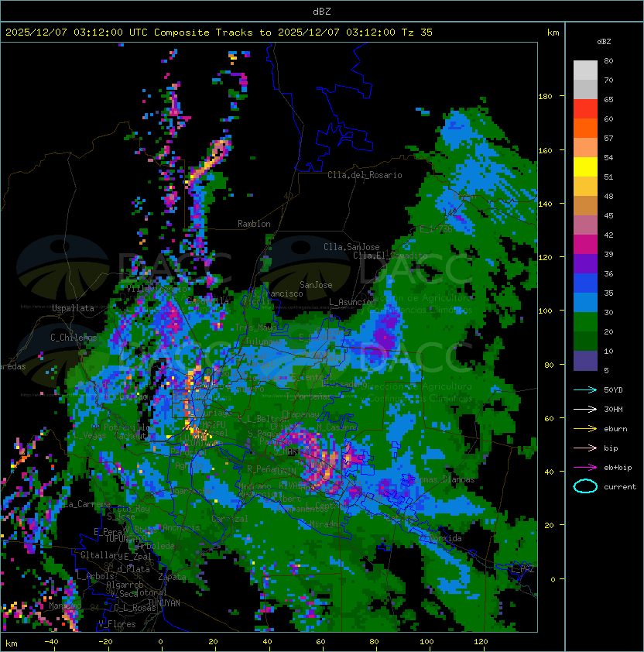Image resolution: width=644 pixels, height=652 pixels.
Task: Click the 'L_Beltran' map label
Action: [268, 419]
